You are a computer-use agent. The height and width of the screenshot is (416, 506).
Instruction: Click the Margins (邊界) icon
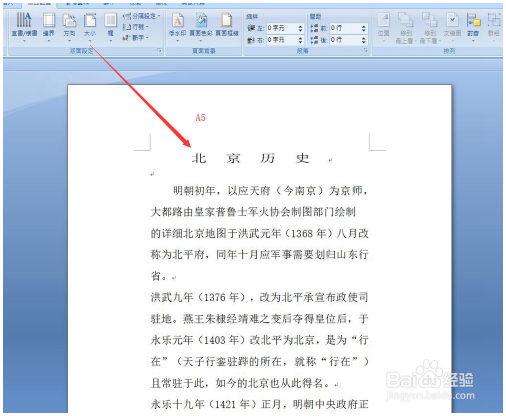click(x=49, y=27)
